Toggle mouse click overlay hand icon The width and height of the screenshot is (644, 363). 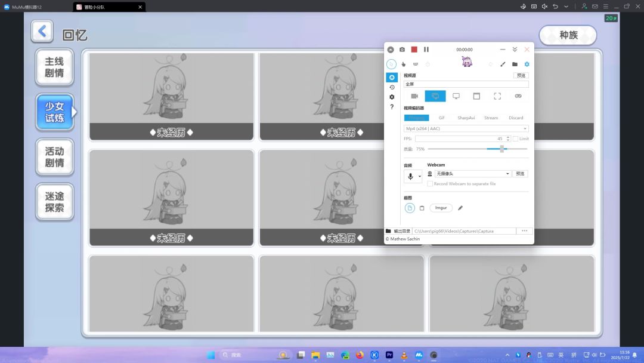(x=403, y=64)
